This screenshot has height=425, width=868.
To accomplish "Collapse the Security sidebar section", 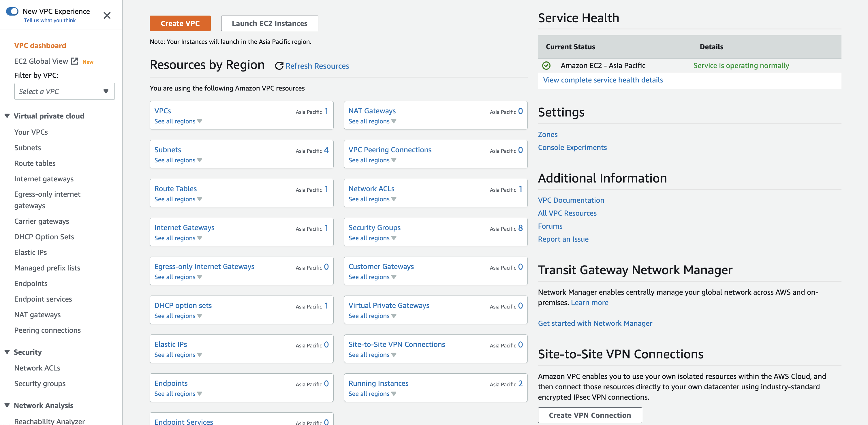I will click(x=7, y=352).
